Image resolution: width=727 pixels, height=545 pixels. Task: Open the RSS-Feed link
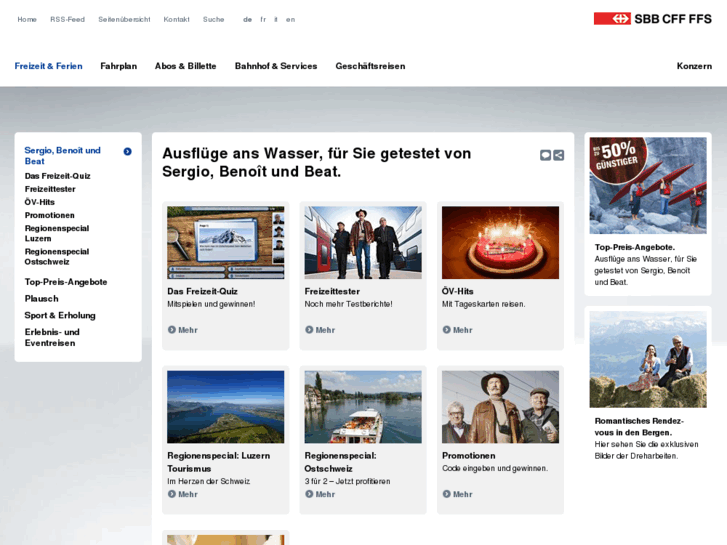(68, 19)
